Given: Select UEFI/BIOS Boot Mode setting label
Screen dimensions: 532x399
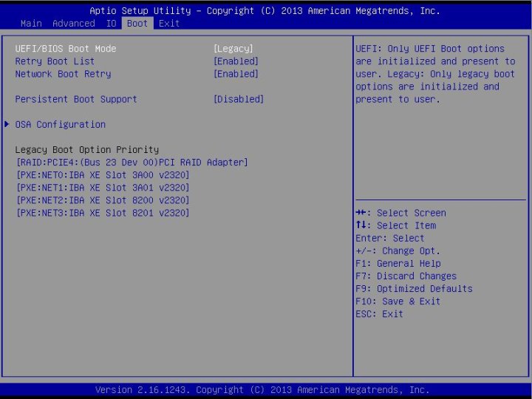Looking at the screenshot, I should tap(66, 49).
